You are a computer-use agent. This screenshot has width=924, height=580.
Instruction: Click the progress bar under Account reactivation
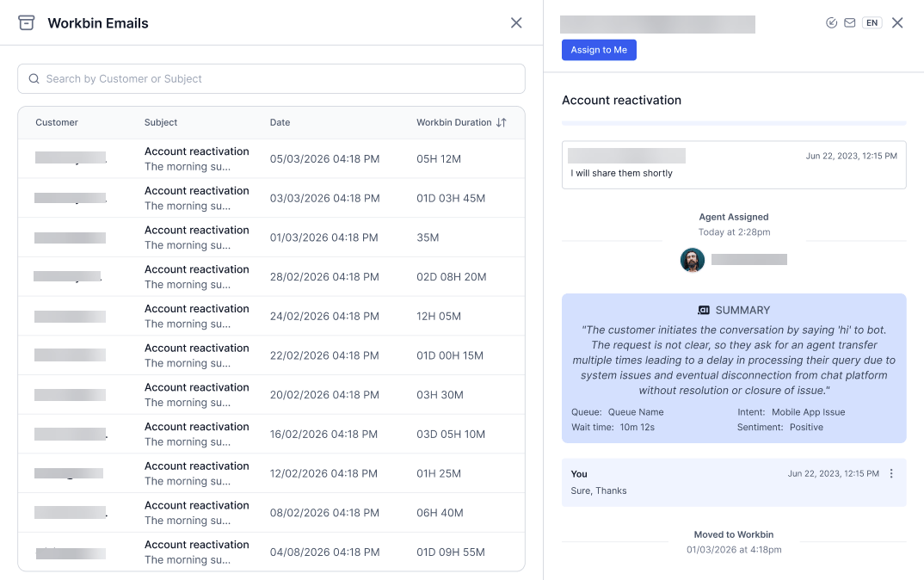pyautogui.click(x=734, y=123)
